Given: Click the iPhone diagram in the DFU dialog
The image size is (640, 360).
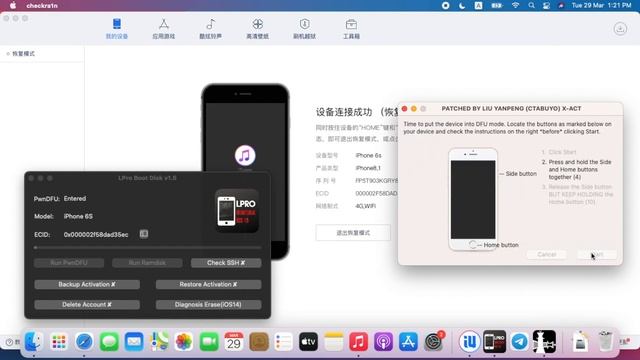Looking at the screenshot, I should pos(473,199).
